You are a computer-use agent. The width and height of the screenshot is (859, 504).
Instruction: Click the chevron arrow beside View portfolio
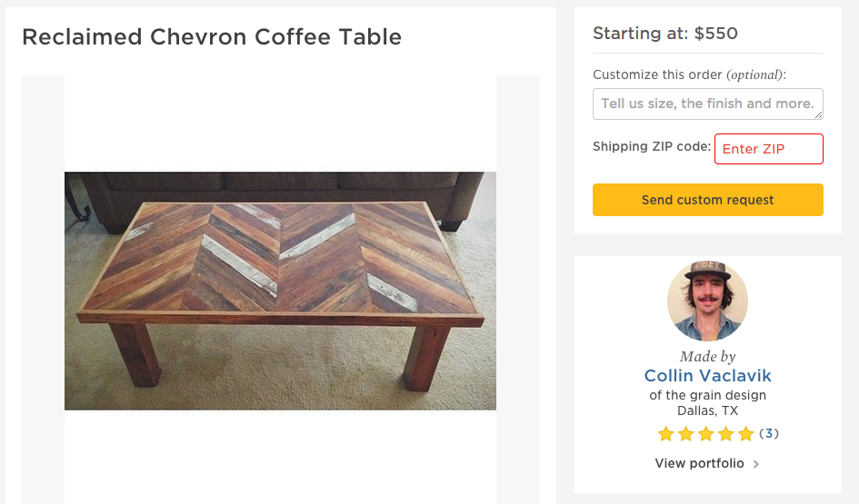pyautogui.click(x=756, y=464)
